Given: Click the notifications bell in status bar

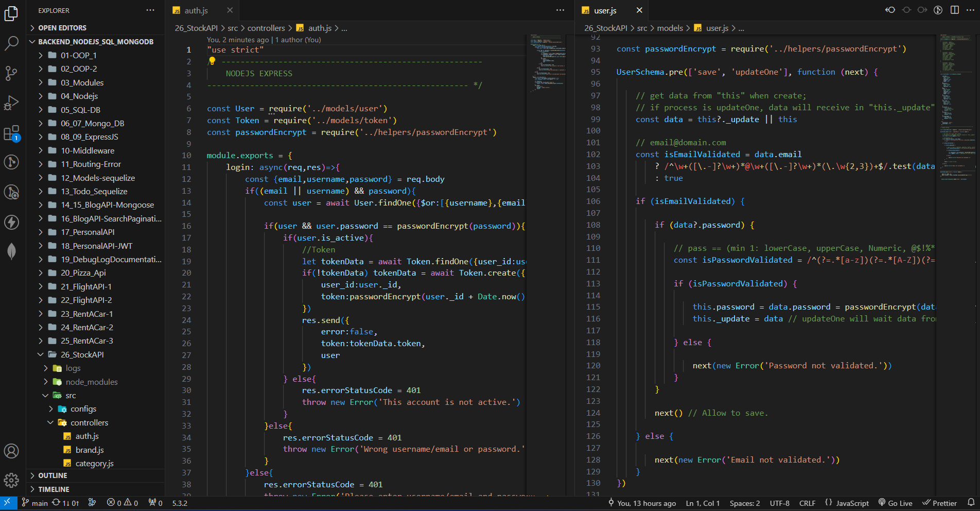Looking at the screenshot, I should pos(971,503).
